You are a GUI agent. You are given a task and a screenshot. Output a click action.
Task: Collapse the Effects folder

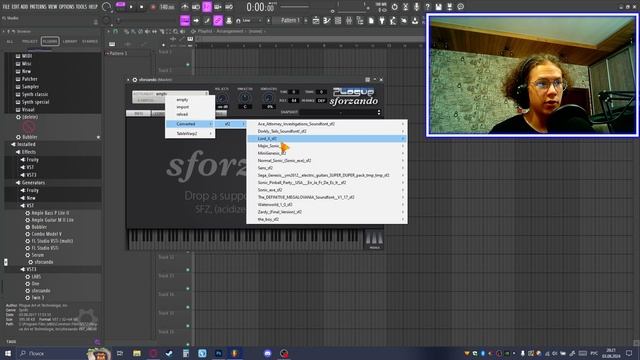click(x=29, y=152)
